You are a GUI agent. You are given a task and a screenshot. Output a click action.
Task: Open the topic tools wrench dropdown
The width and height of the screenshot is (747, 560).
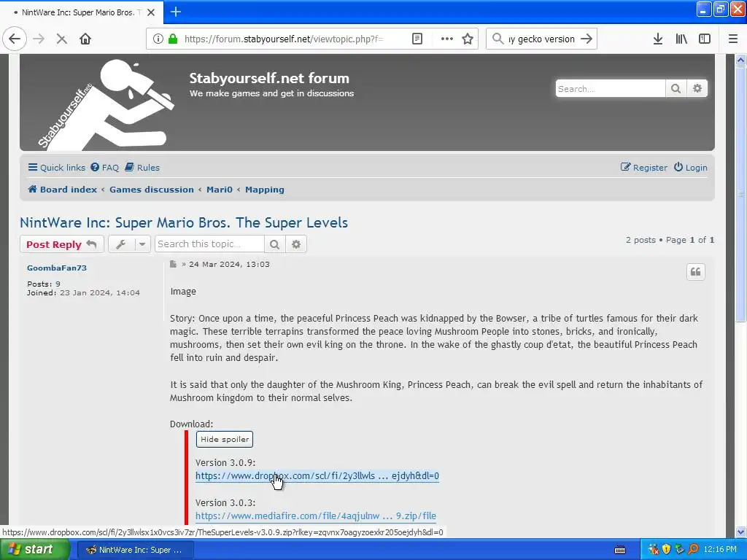tap(129, 244)
